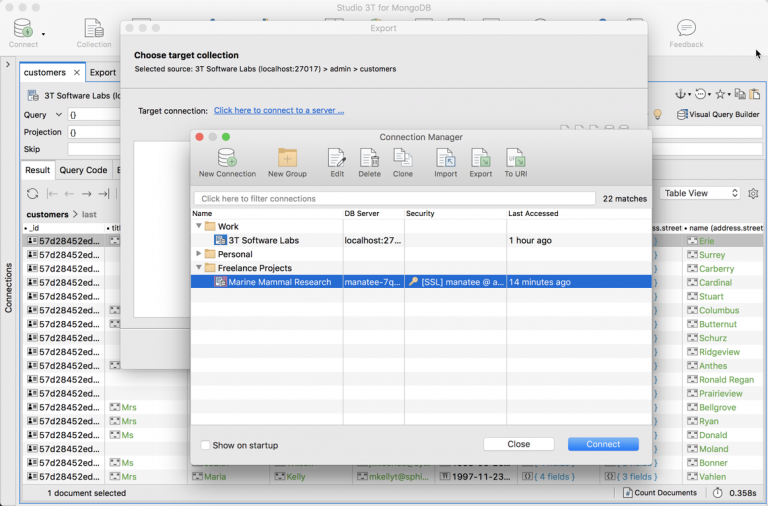This screenshot has height=506, width=768.
Task: Click the Close button in Connection Manager
Action: (518, 444)
